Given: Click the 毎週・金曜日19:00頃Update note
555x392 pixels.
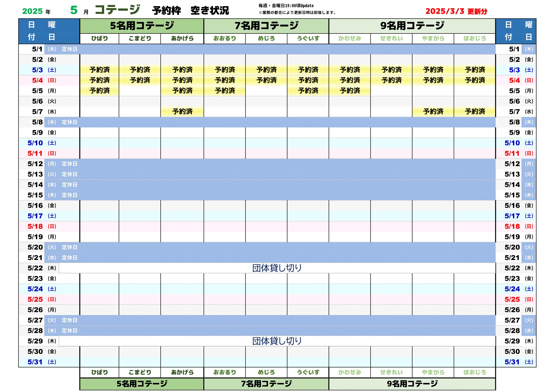Looking at the screenshot, I should coord(286,5).
